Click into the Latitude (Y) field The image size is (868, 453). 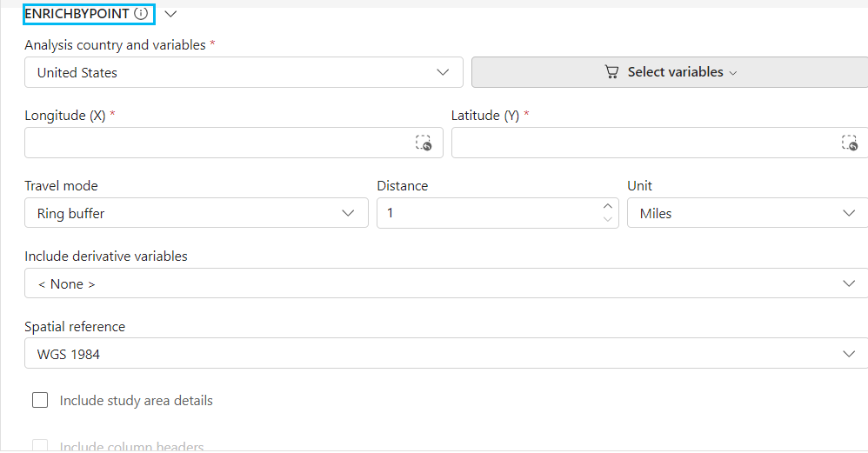(644, 143)
